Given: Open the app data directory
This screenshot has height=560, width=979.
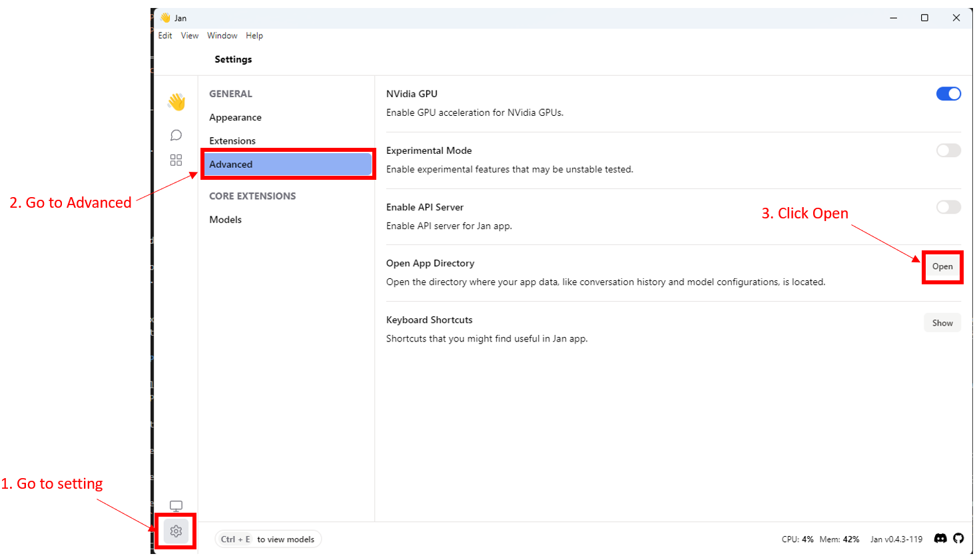Looking at the screenshot, I should click(x=942, y=266).
